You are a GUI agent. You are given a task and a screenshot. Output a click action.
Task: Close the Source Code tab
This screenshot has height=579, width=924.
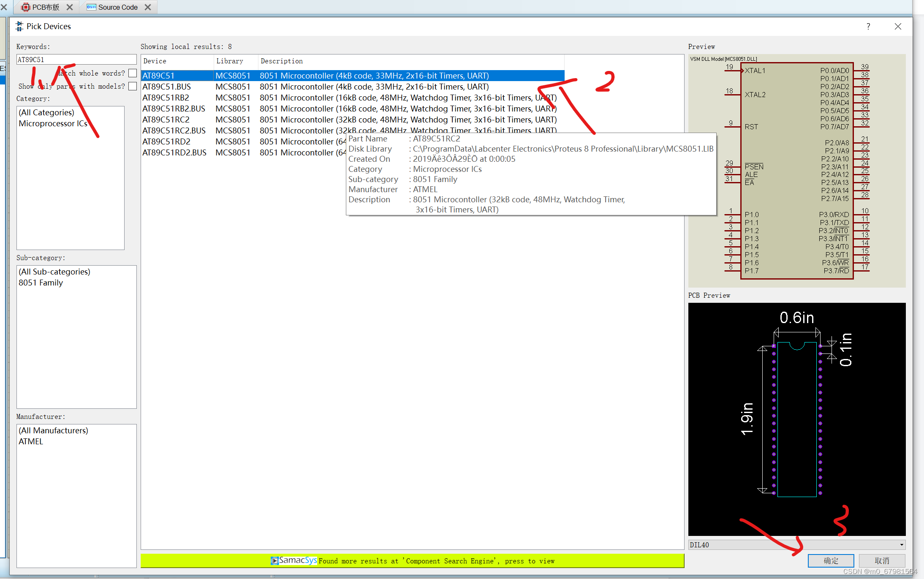pos(148,7)
